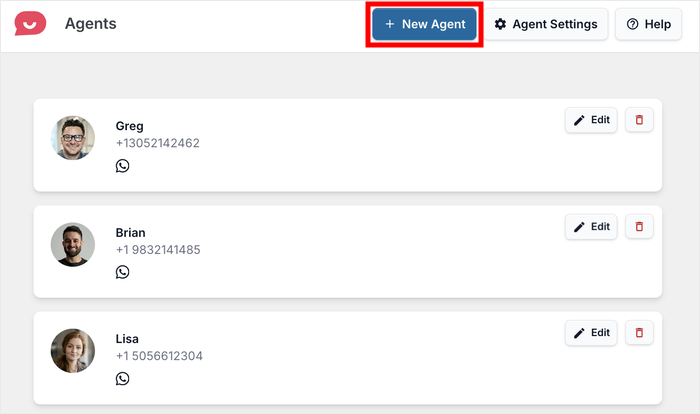Delete agent Brian with trash icon

pyautogui.click(x=639, y=227)
